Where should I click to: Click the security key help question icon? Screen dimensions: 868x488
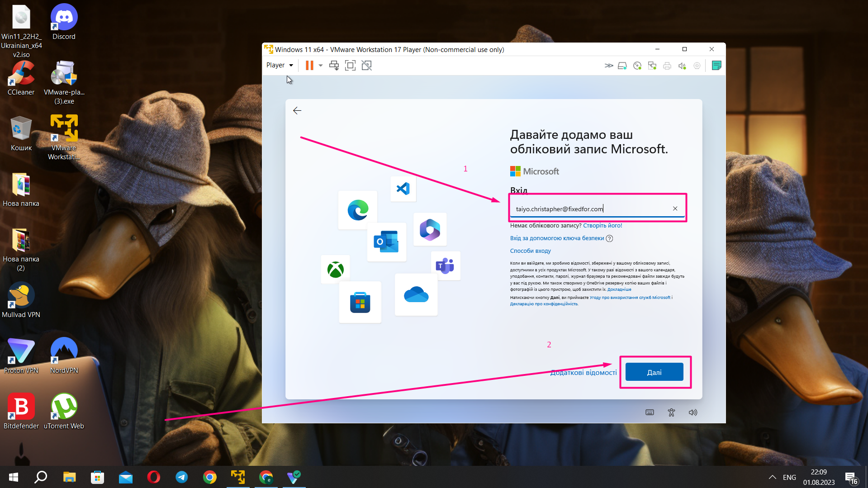coord(609,238)
